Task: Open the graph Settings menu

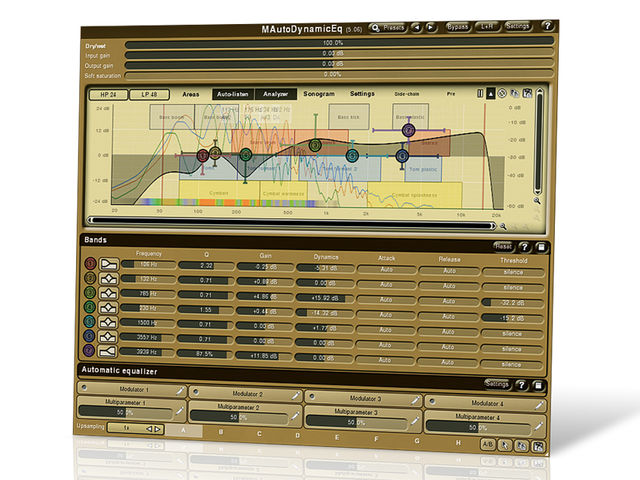Action: (x=362, y=93)
